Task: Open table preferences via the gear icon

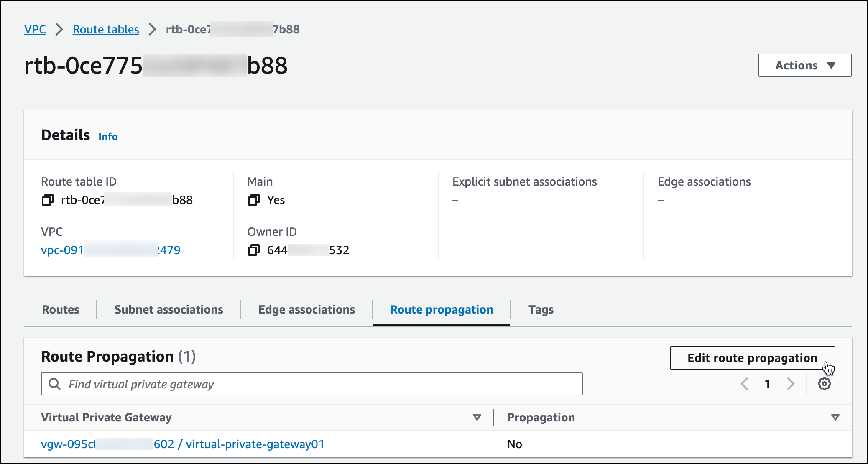Action: coord(824,383)
